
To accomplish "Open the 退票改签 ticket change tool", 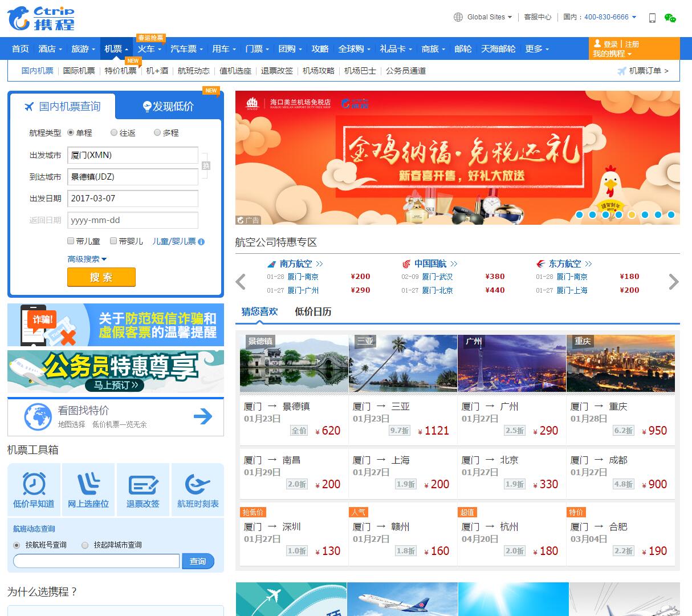I will point(143,490).
